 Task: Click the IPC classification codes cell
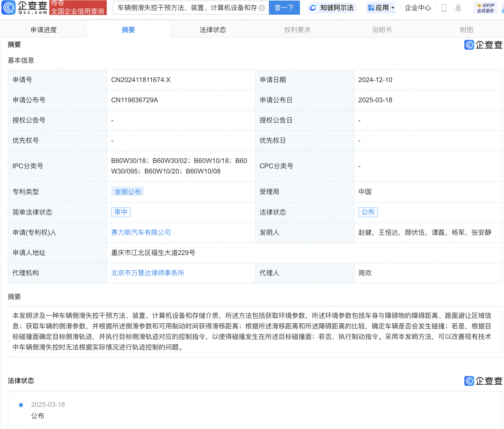tap(180, 166)
